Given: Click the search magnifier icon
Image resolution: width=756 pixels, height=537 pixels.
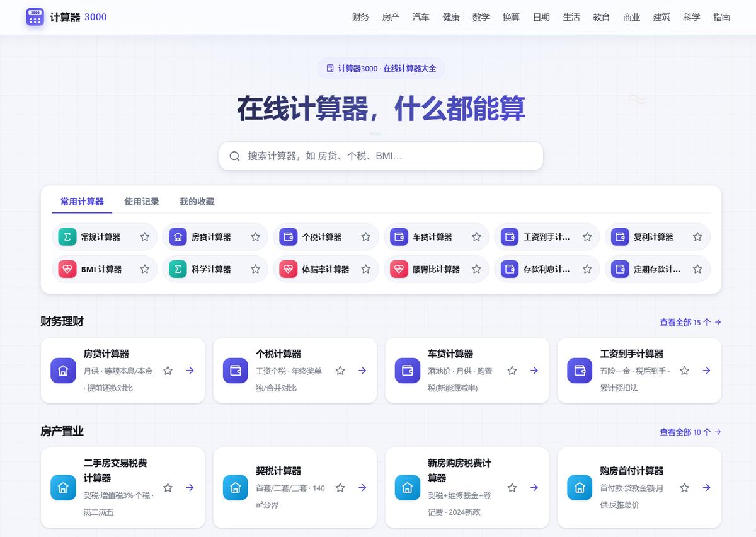Looking at the screenshot, I should [x=235, y=156].
